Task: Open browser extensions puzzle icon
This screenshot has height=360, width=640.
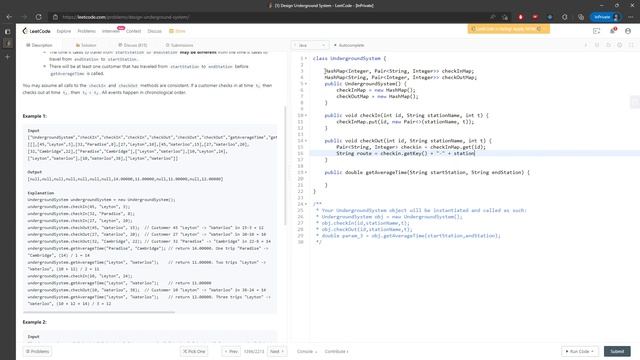Action: coord(564,17)
